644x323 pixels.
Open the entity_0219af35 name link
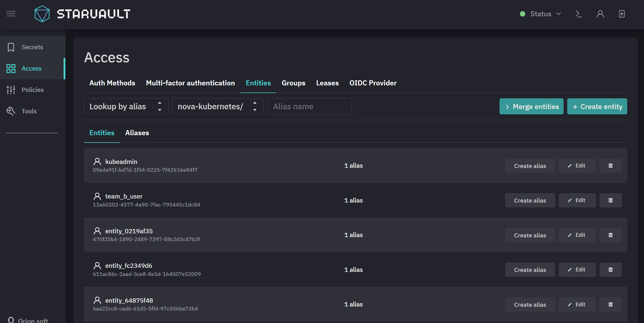point(129,231)
